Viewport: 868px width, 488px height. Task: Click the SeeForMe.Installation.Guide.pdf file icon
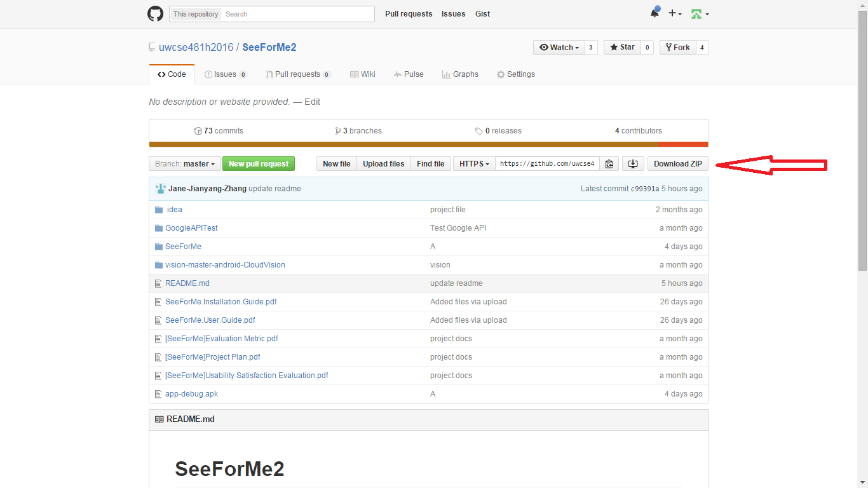click(x=159, y=302)
